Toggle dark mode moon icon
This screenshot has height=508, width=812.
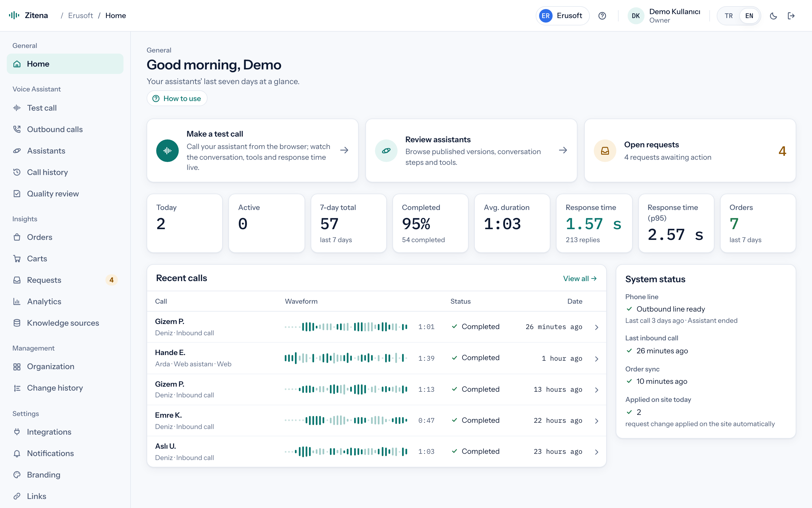pyautogui.click(x=773, y=16)
